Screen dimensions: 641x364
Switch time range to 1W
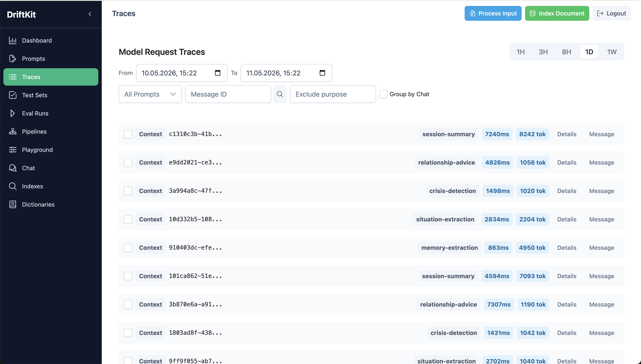(x=612, y=52)
